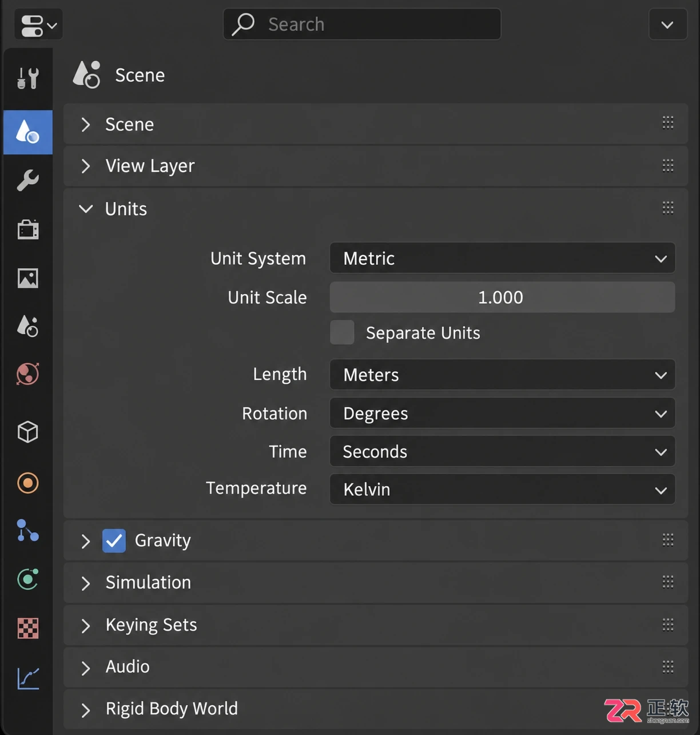The width and height of the screenshot is (700, 735).
Task: Click the Audio panel drag handle
Action: (x=668, y=666)
